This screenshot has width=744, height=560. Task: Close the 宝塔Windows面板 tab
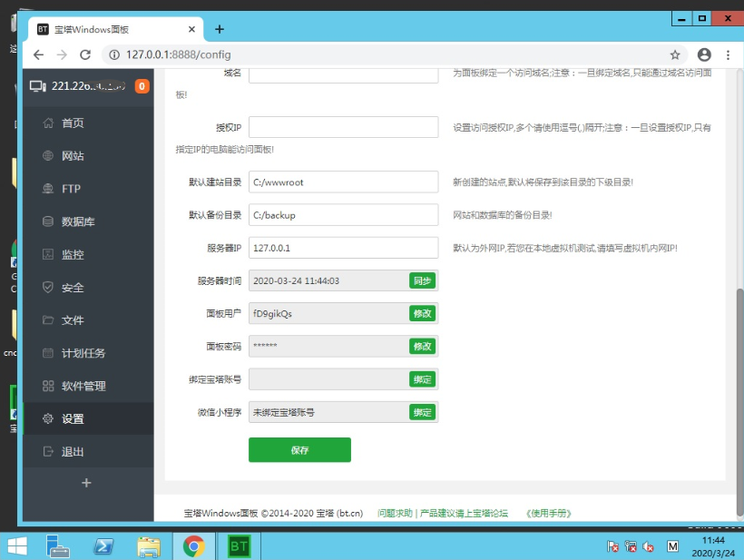coord(191,29)
